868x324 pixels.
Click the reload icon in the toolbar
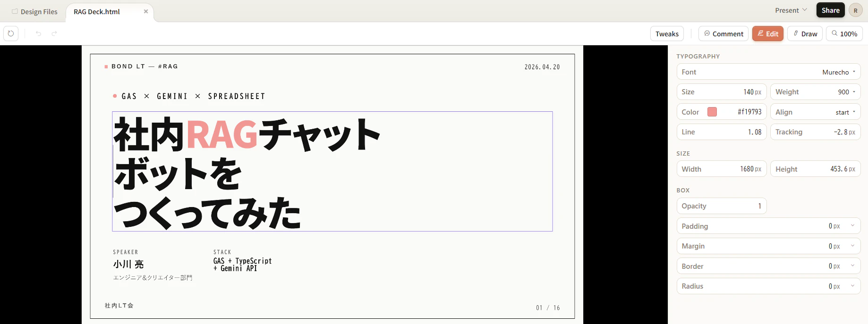11,33
